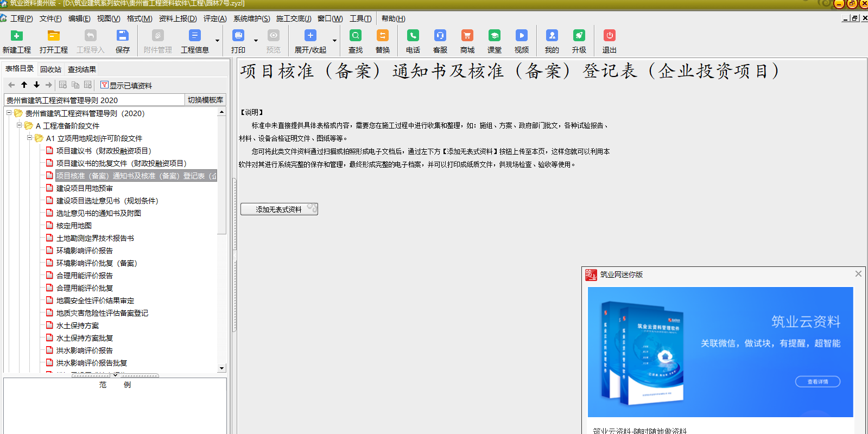This screenshot has height=434, width=868.
Task: Click the tree scrollbar down arrow
Action: (221, 368)
